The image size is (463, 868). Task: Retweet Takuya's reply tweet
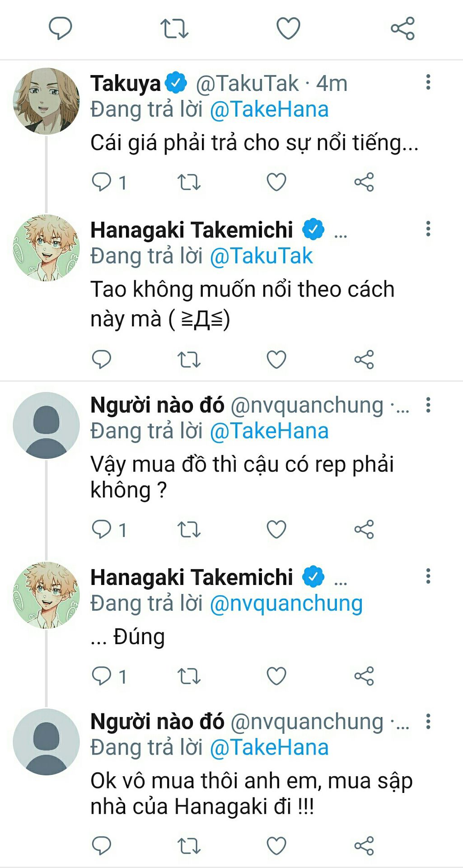pyautogui.click(x=189, y=182)
